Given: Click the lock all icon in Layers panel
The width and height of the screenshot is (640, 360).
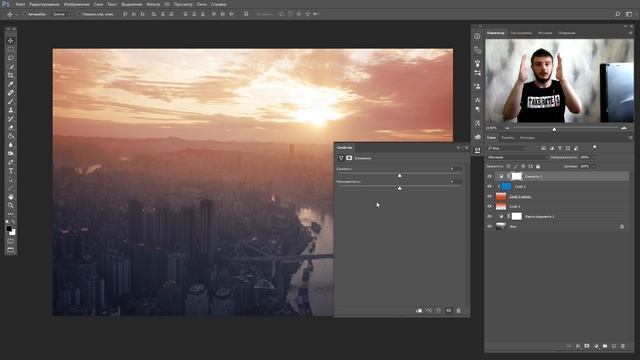Looking at the screenshot, I should [538, 167].
